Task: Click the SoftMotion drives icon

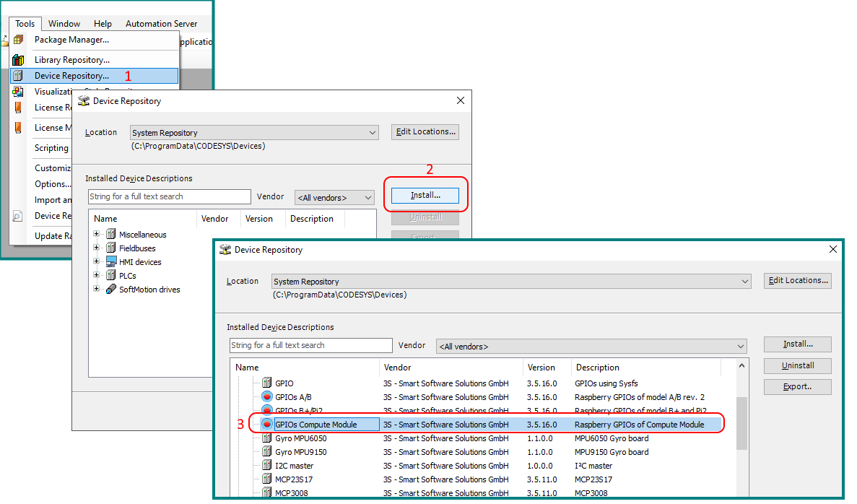Action: (x=111, y=290)
